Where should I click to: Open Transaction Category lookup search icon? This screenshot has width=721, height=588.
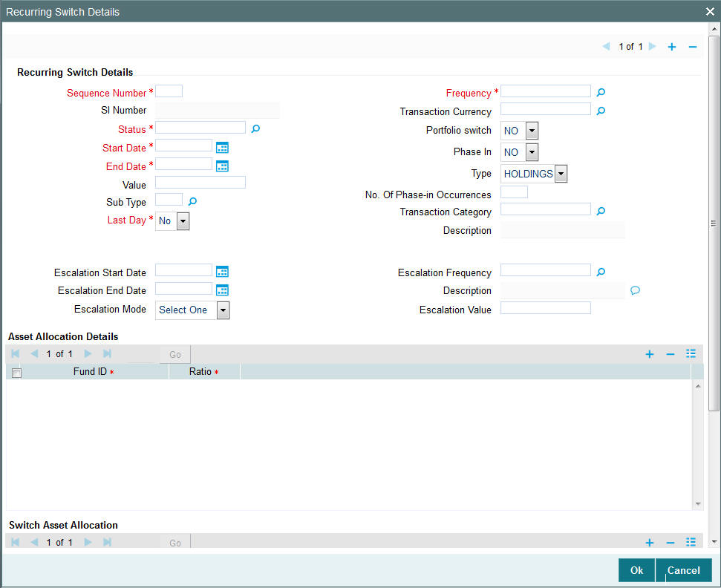click(601, 211)
